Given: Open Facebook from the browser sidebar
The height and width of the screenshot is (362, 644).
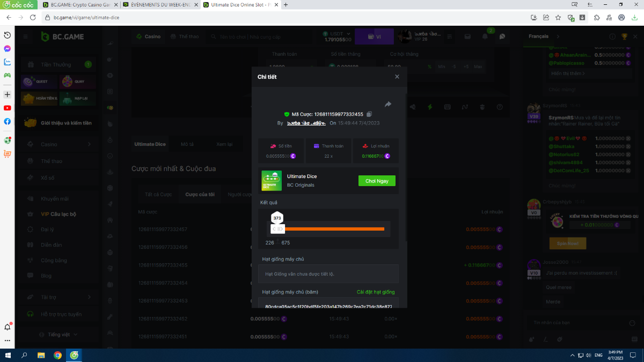Looking at the screenshot, I should point(8,121).
